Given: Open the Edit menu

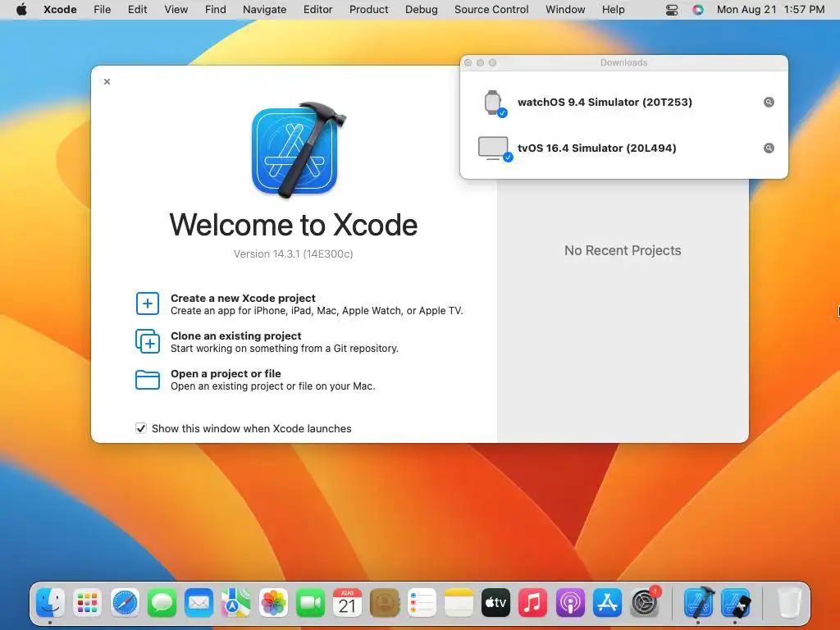Looking at the screenshot, I should 137,10.
